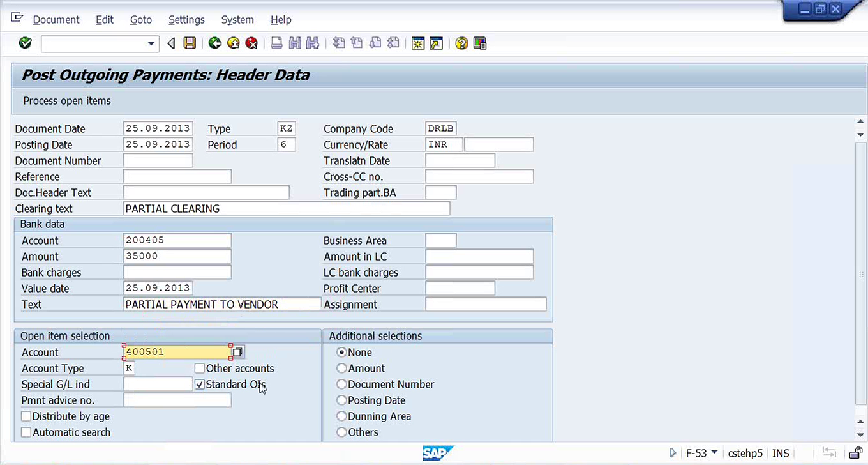The height and width of the screenshot is (465, 868).
Task: Open the Edit menu
Action: (x=105, y=20)
